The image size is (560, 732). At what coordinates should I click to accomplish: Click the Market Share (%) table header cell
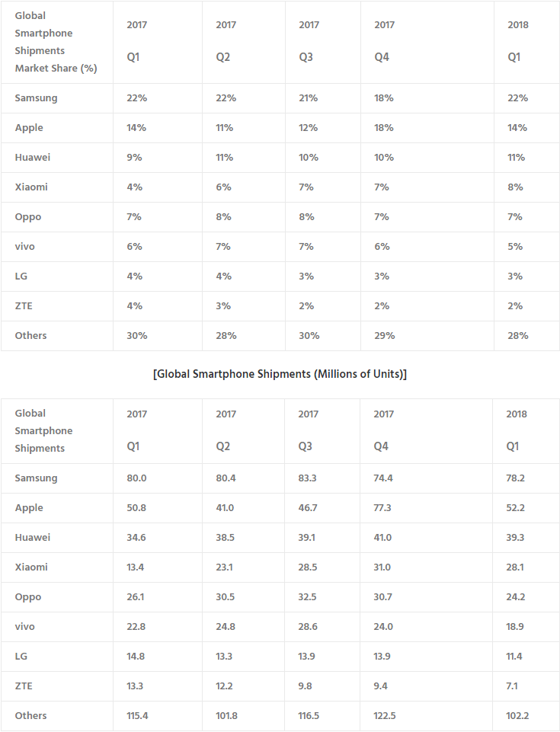[57, 42]
